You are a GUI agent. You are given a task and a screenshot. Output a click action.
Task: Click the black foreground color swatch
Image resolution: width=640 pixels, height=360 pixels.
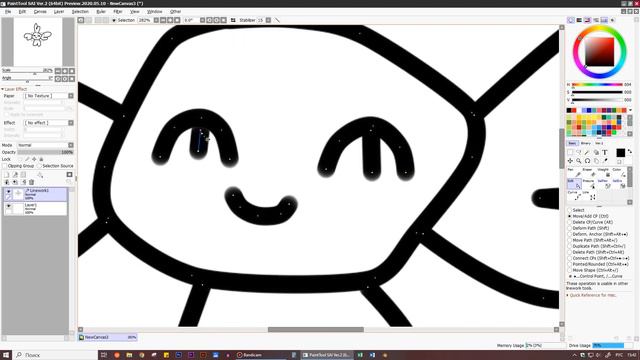(620, 153)
